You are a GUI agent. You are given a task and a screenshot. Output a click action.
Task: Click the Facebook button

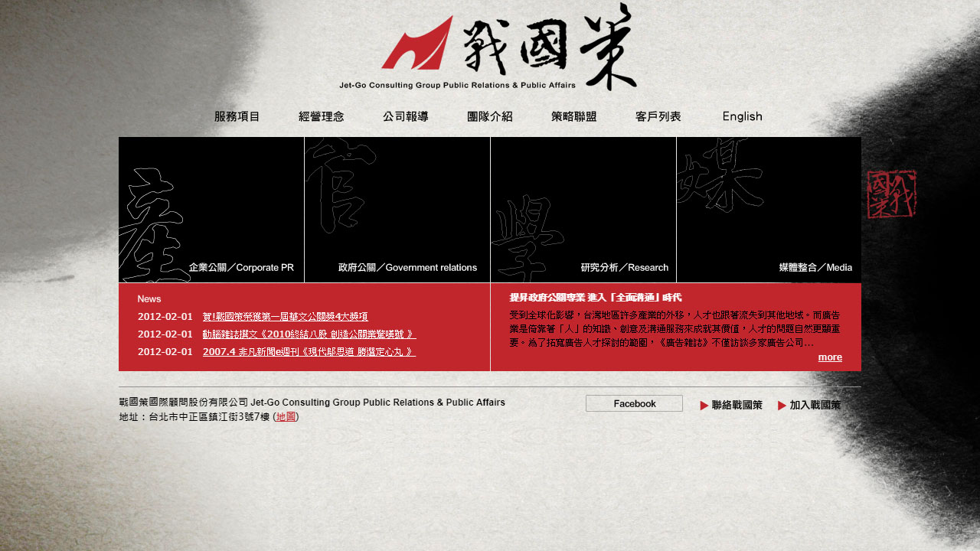click(634, 403)
